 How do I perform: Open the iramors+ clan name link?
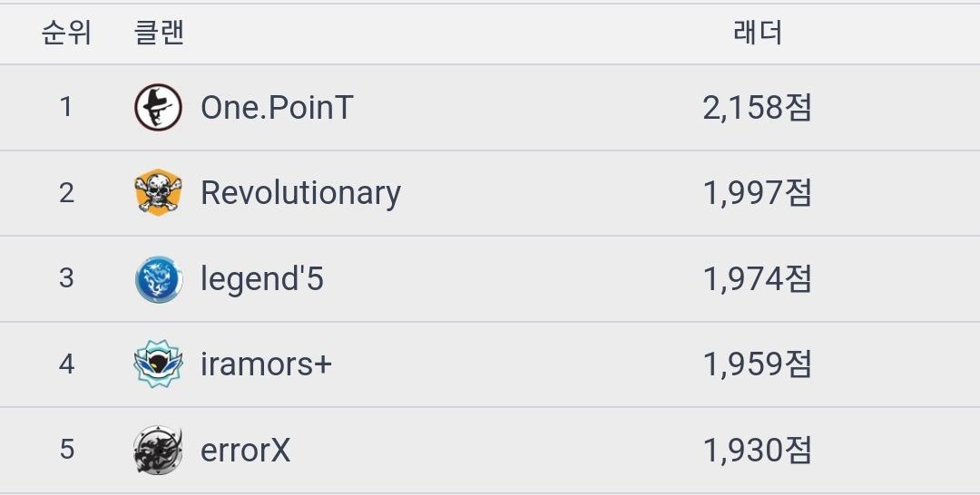[x=266, y=364]
